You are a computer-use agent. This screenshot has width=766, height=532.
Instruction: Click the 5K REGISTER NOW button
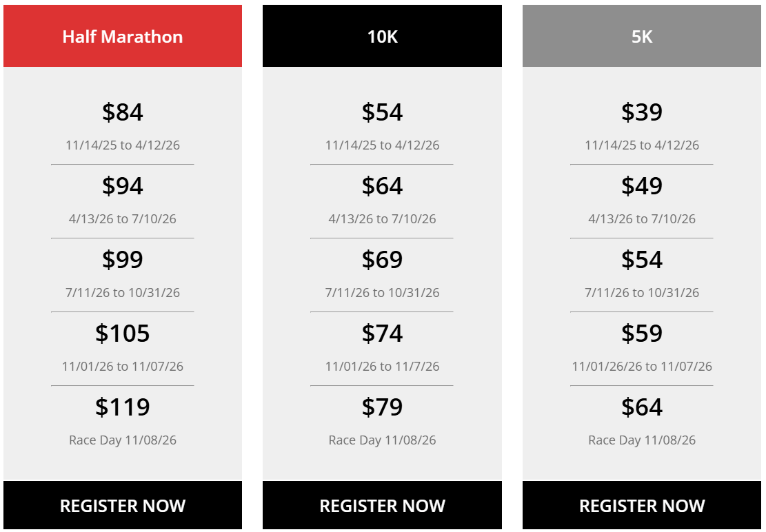(x=642, y=506)
